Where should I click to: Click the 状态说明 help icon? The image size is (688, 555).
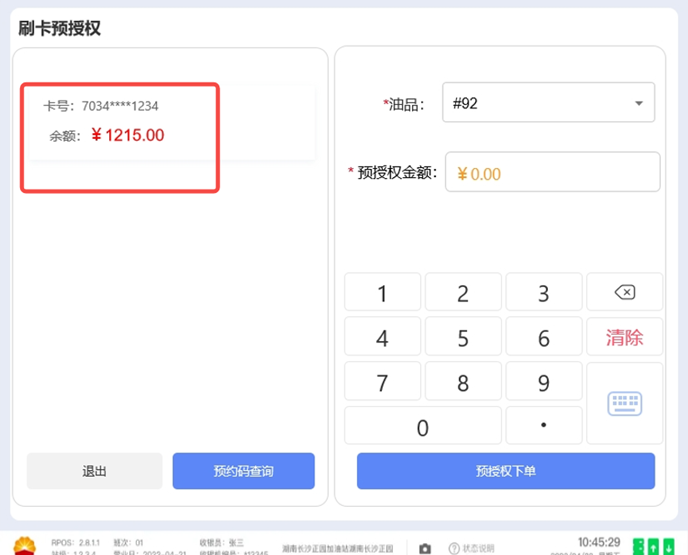coord(454,548)
